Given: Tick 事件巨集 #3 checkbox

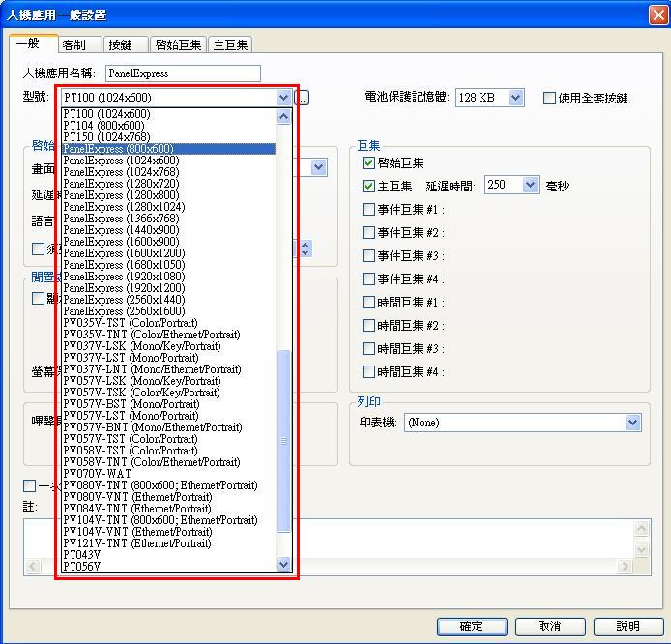Looking at the screenshot, I should click(368, 255).
